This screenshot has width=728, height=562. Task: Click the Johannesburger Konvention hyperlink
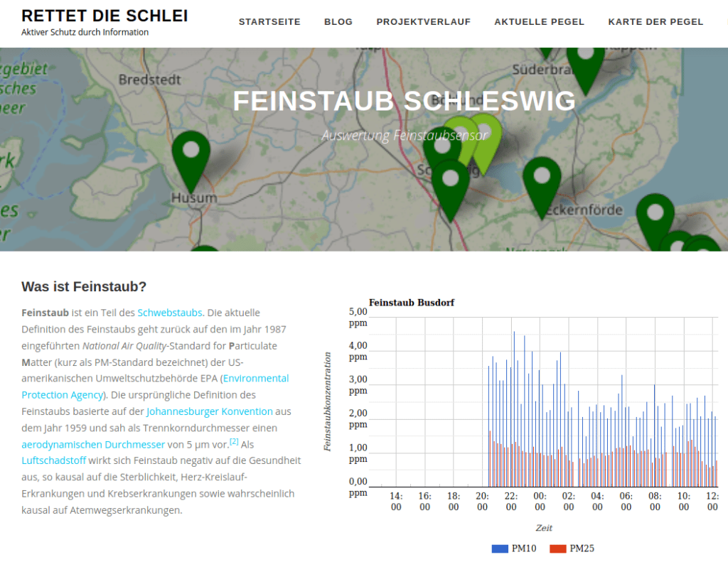pyautogui.click(x=208, y=411)
